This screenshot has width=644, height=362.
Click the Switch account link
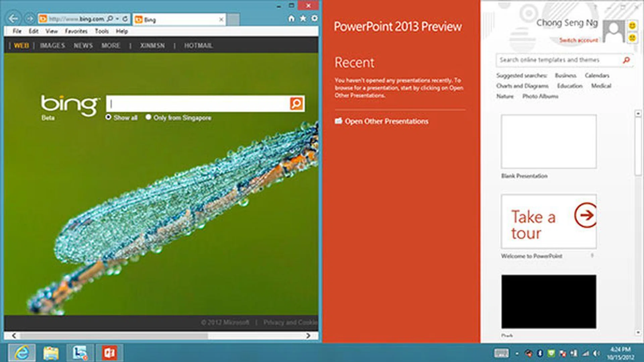coord(578,40)
